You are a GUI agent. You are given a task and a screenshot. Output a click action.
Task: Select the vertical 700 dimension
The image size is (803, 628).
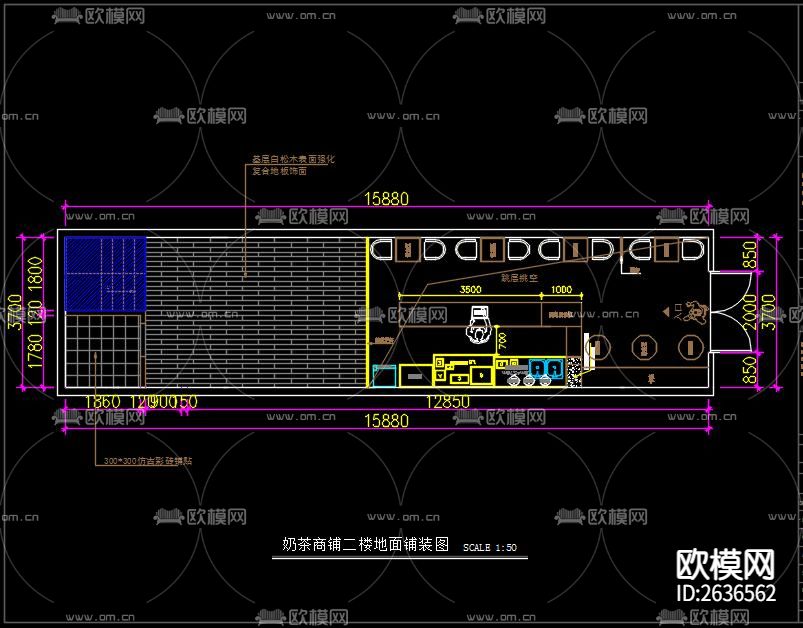tap(502, 341)
